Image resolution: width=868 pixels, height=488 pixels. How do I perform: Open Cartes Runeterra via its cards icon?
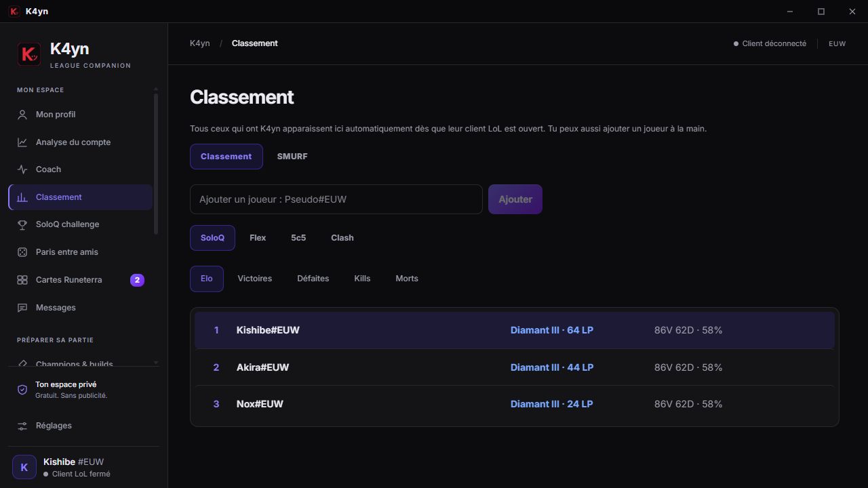coord(22,280)
